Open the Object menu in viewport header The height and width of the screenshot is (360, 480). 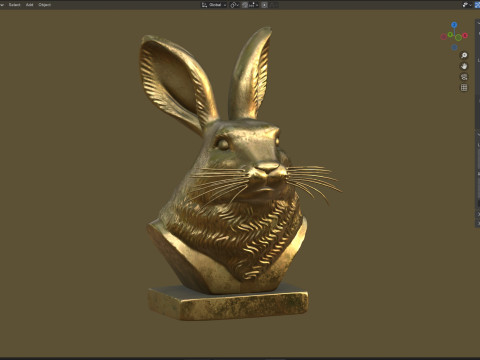click(x=45, y=5)
